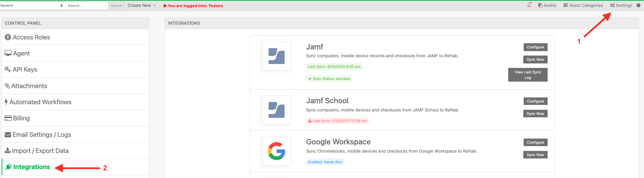Image resolution: width=644 pixels, height=178 pixels.
Task: Open the Settings link
Action: point(621,5)
